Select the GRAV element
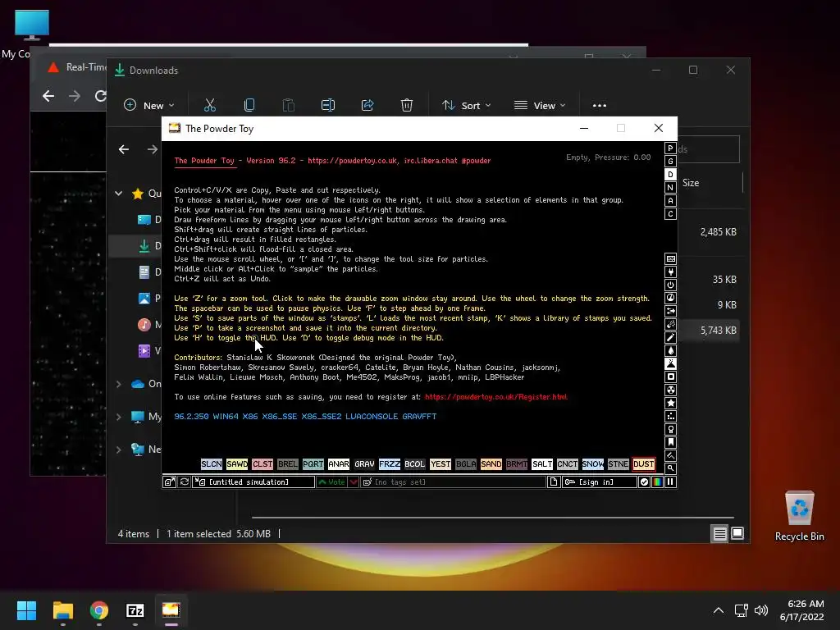The height and width of the screenshot is (630, 840). (x=363, y=464)
